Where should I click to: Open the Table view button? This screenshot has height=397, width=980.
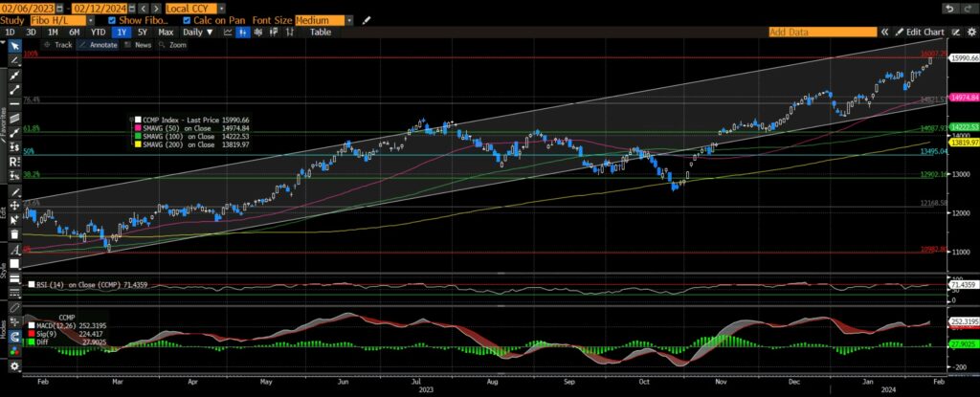(321, 32)
